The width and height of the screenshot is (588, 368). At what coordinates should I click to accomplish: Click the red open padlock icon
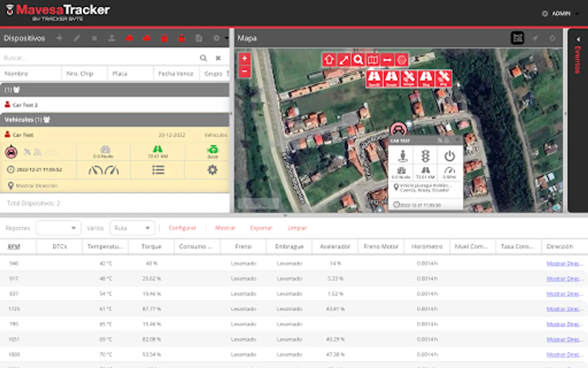tap(182, 38)
